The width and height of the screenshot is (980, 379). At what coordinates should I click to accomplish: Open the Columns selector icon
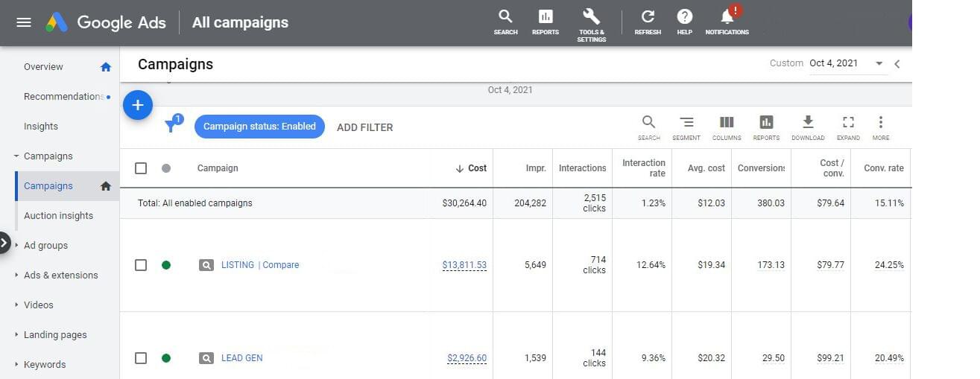click(x=726, y=123)
